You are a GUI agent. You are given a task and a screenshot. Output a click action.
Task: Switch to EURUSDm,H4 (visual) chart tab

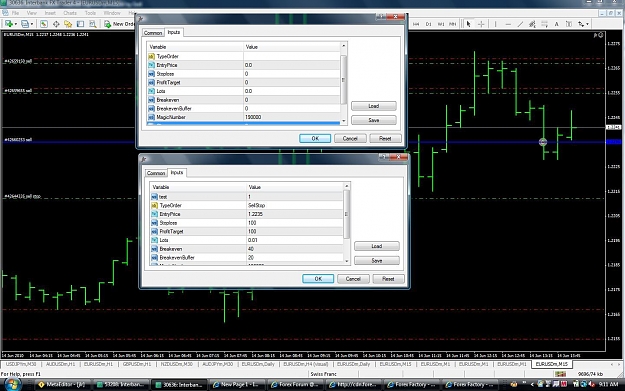coord(306,364)
